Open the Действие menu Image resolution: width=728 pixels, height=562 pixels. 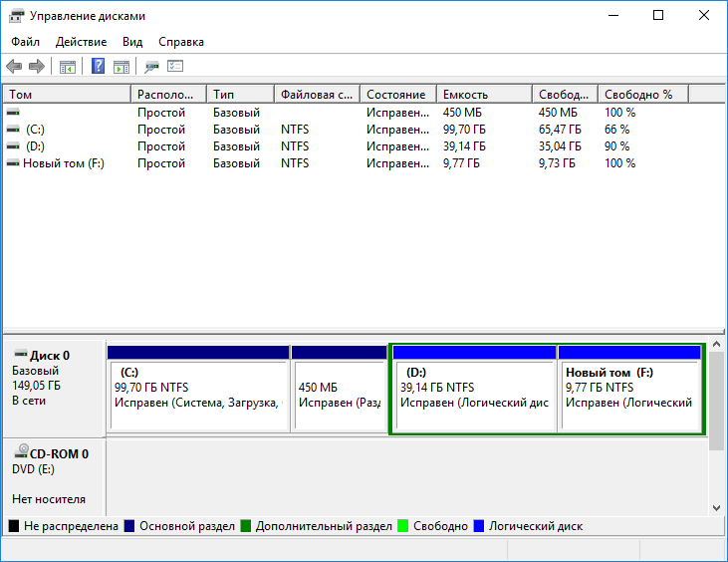pos(82,42)
